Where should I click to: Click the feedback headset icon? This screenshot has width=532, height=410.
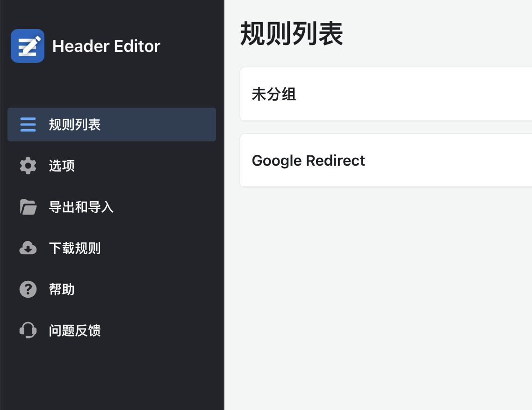(x=28, y=330)
